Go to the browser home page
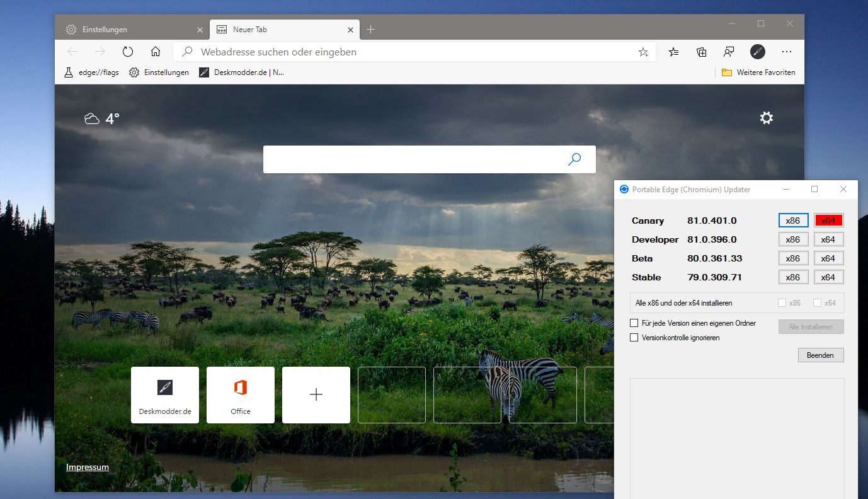 coord(156,52)
